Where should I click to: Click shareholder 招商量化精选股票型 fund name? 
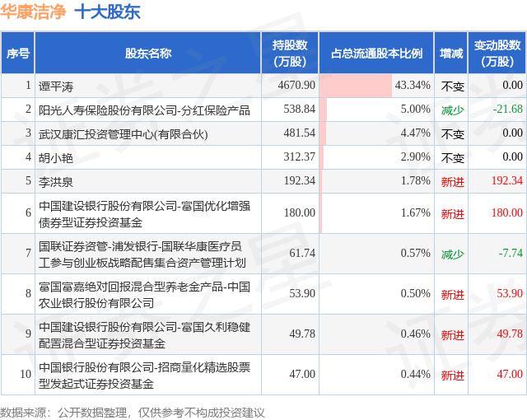click(x=144, y=375)
